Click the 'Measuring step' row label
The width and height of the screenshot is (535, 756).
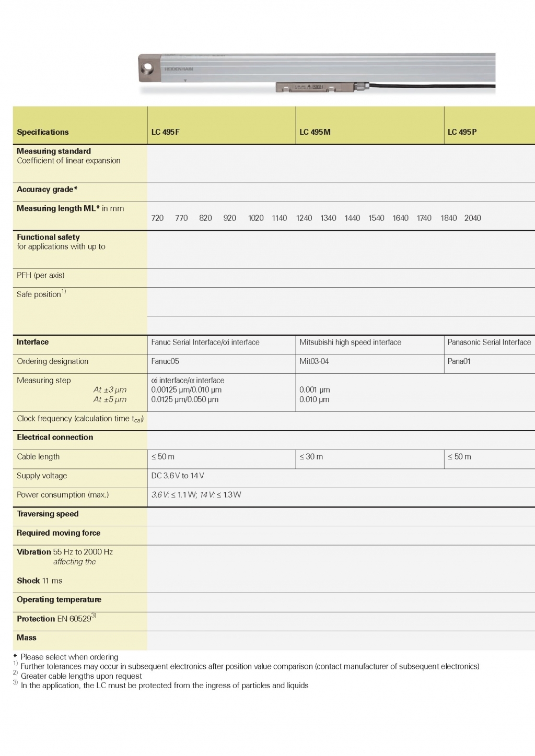(x=44, y=380)
